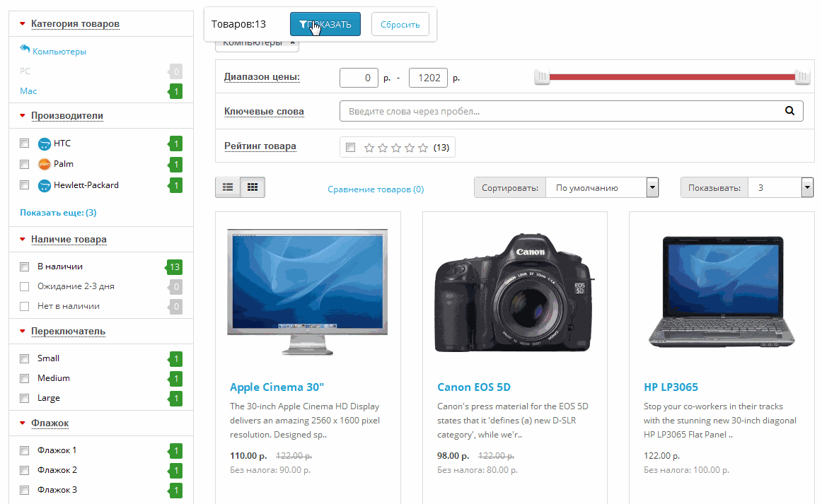The height and width of the screenshot is (504, 822).
Task: Collapse the Флажок section
Action: pyautogui.click(x=50, y=423)
